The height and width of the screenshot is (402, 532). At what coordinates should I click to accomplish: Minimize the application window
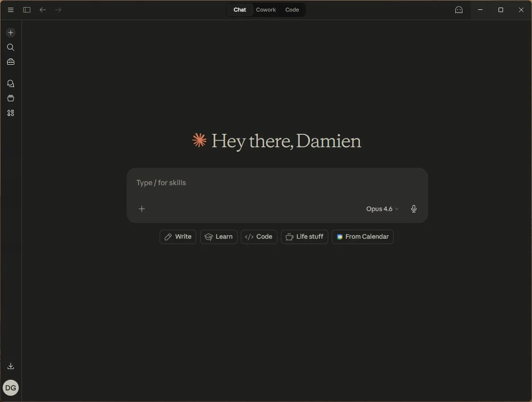[480, 10]
